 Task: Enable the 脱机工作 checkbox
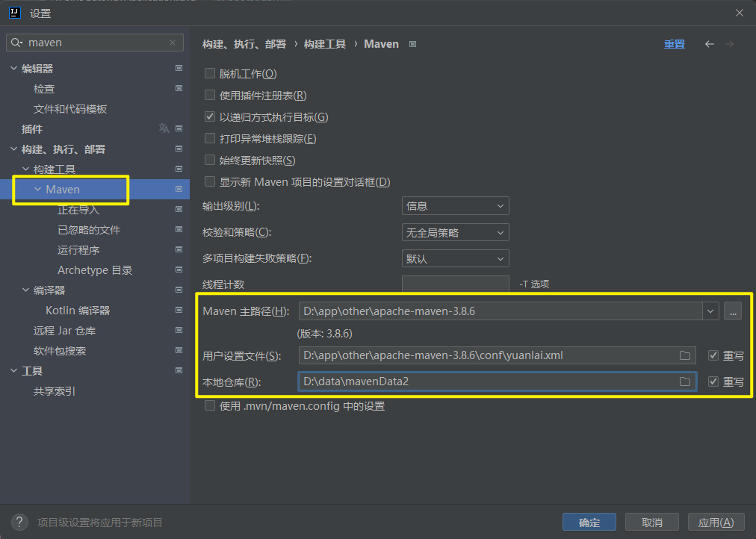(210, 74)
